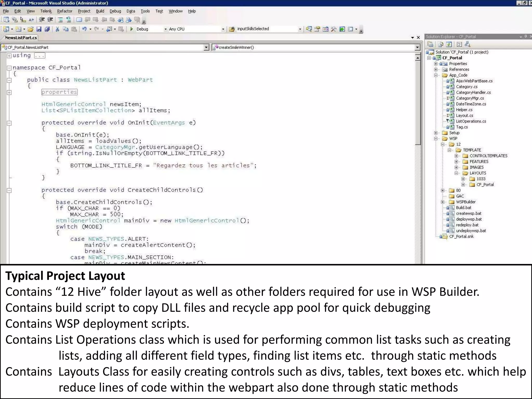Expand the collapsed using block
The width and height of the screenshot is (532, 399).
click(x=9, y=56)
